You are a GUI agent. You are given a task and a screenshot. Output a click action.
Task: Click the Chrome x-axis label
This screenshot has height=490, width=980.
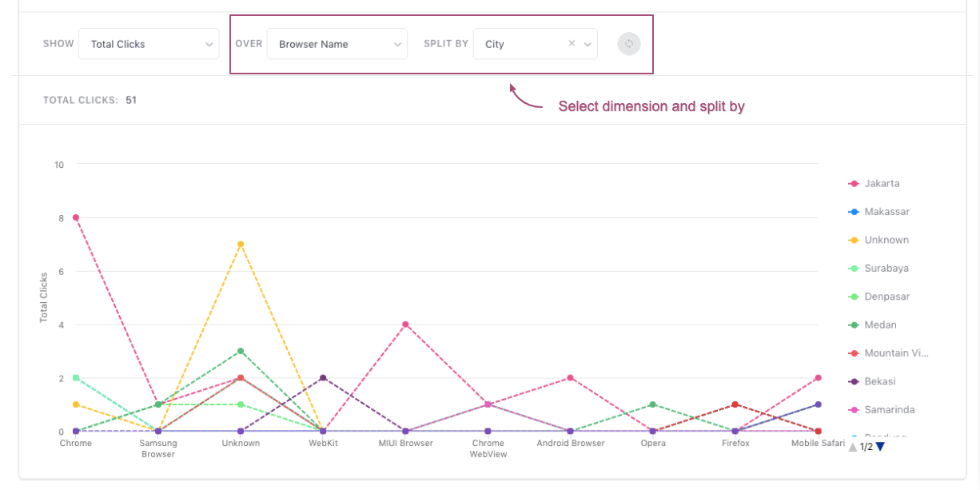[x=76, y=443]
